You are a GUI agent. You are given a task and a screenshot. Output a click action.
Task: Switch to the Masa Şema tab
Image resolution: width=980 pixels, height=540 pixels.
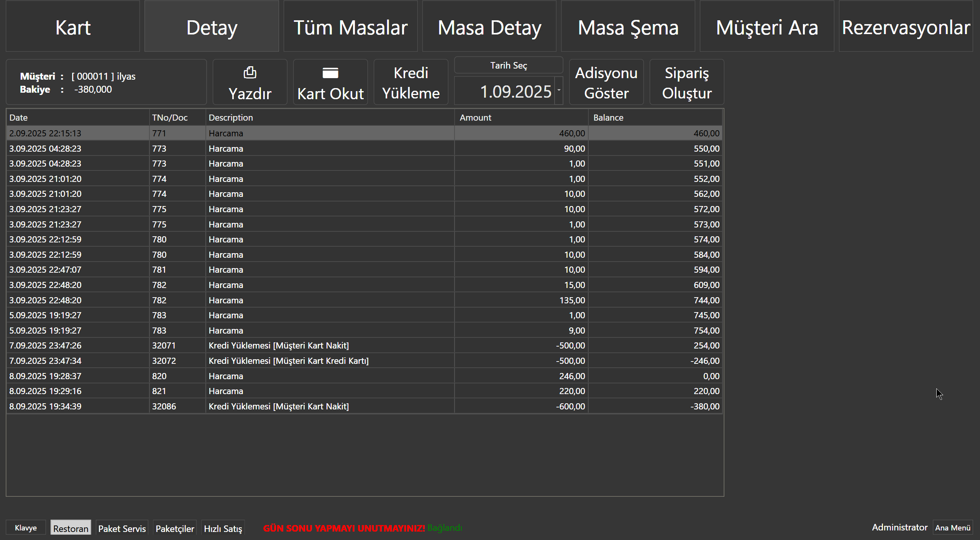628,27
